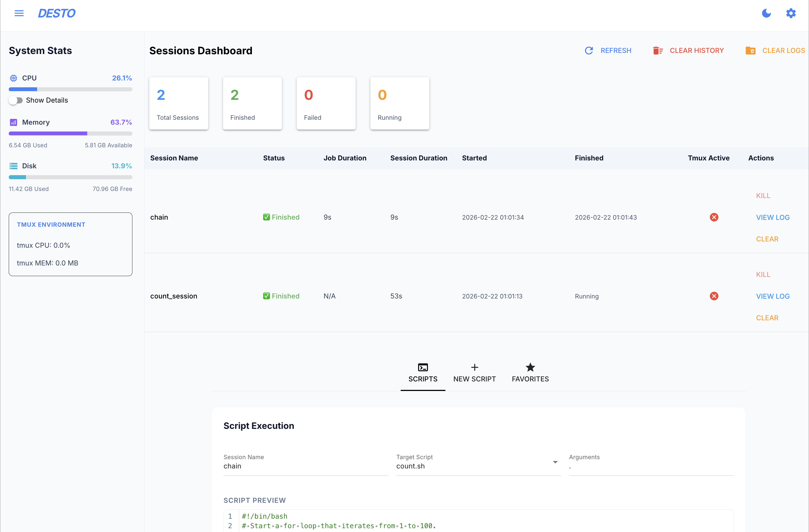The image size is (809, 532).
Task: Click green check icon in count_session row
Action: pos(266,296)
